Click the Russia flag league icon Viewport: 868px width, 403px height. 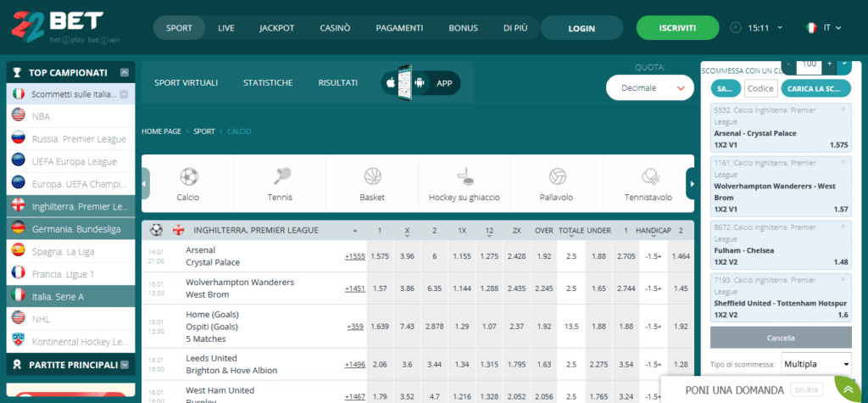[19, 138]
